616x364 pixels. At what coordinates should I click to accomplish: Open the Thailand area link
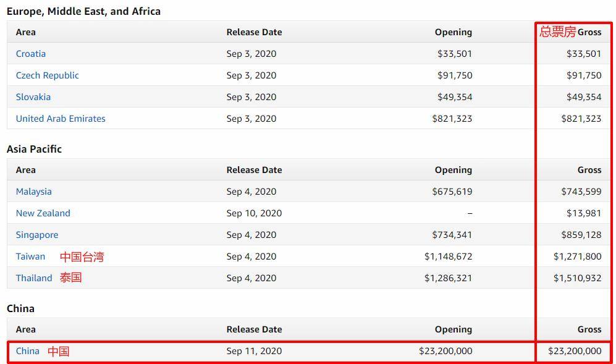34,278
